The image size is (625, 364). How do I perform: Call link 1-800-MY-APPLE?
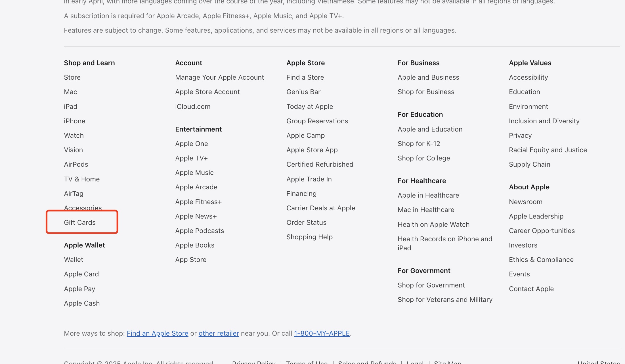[322, 333]
